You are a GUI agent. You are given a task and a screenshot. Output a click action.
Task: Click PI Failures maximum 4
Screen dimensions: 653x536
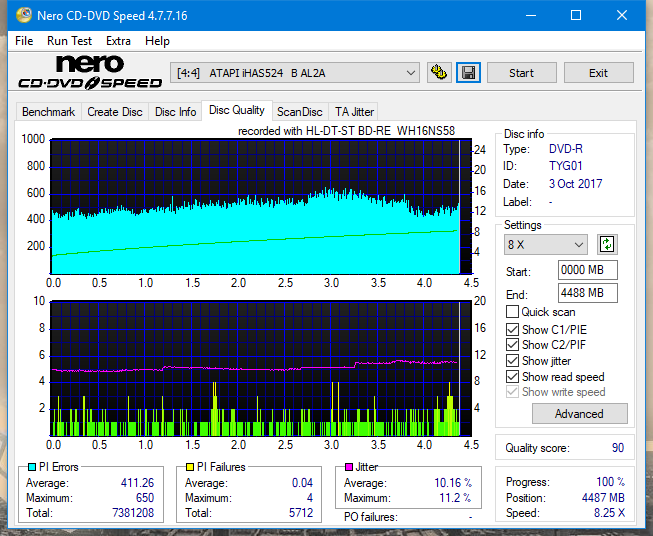pos(310,498)
